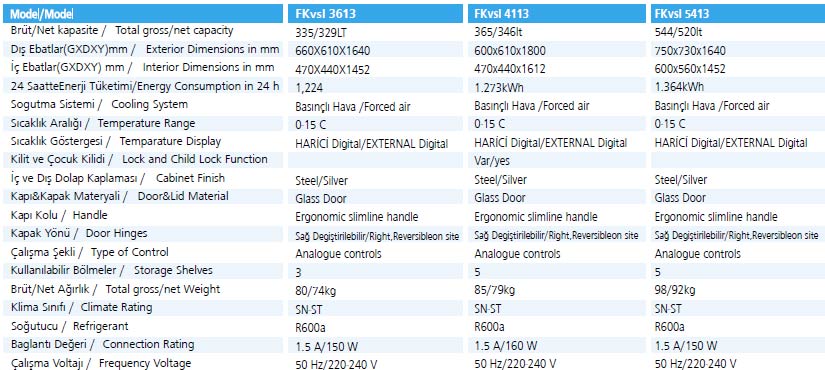Click the 600x560x1452 interior dimension value

[690, 69]
